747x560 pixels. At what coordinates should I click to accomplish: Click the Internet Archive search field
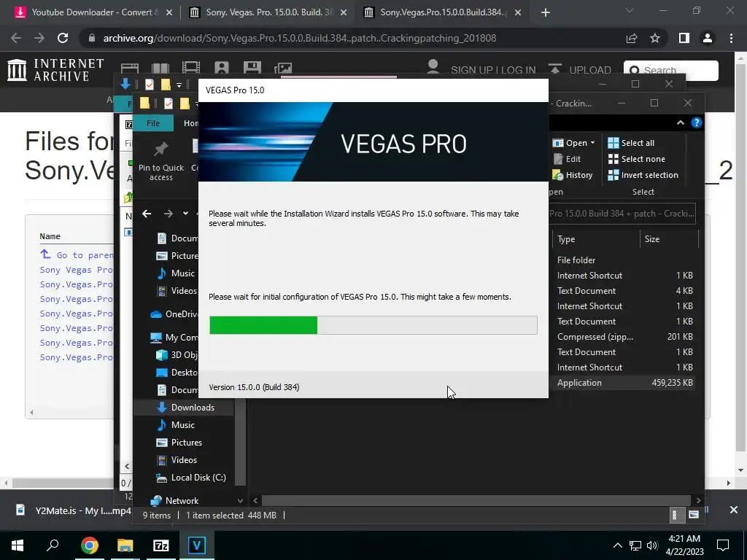(x=671, y=71)
